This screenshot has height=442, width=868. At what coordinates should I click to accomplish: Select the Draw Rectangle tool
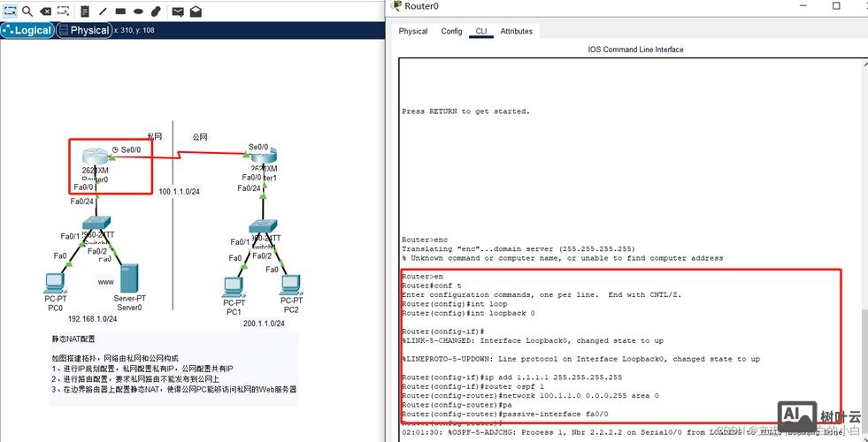pyautogui.click(x=120, y=11)
